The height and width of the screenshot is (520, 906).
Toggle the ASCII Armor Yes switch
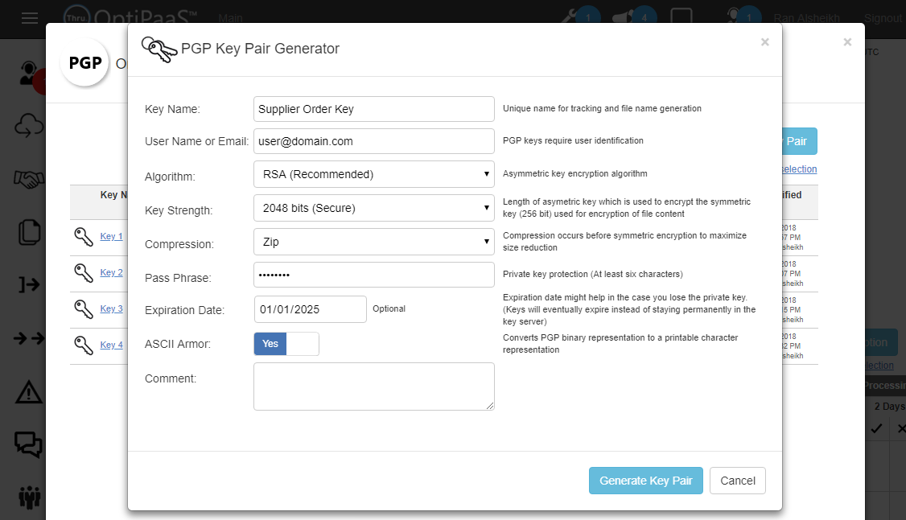(x=286, y=344)
